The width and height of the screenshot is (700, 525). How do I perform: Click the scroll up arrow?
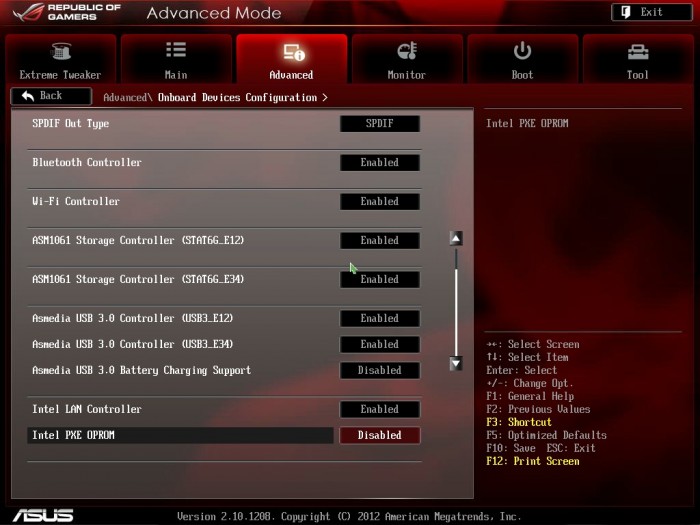pyautogui.click(x=456, y=238)
